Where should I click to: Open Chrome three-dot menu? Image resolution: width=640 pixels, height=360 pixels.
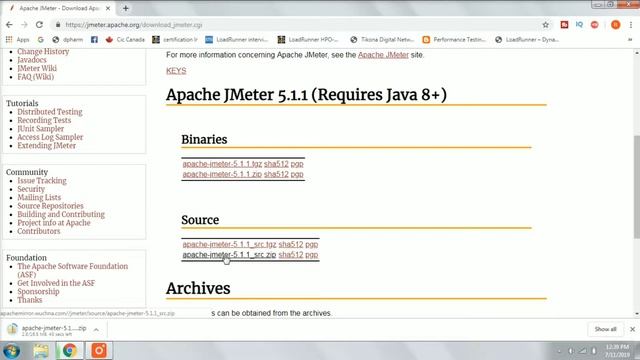click(631, 25)
